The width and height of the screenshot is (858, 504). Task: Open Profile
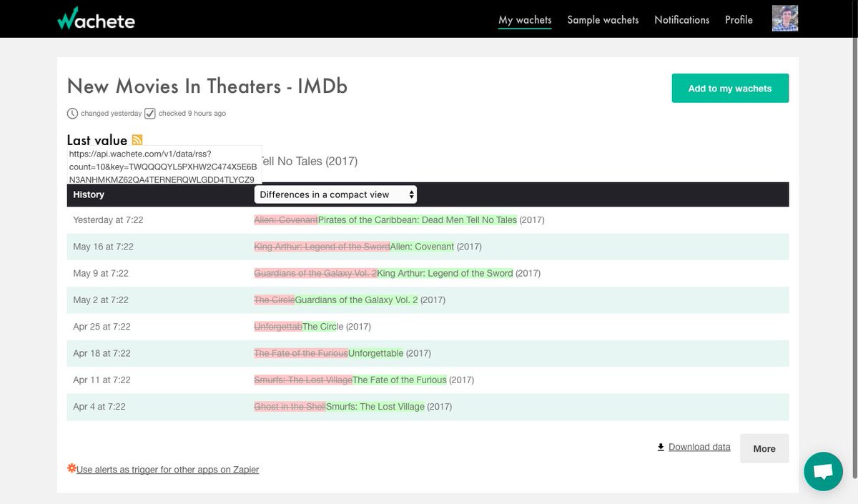(x=739, y=20)
